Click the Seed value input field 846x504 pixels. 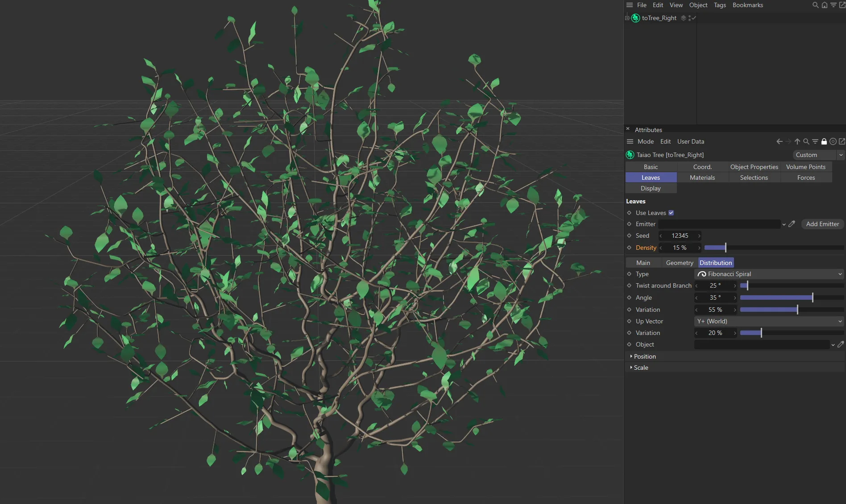[680, 235]
